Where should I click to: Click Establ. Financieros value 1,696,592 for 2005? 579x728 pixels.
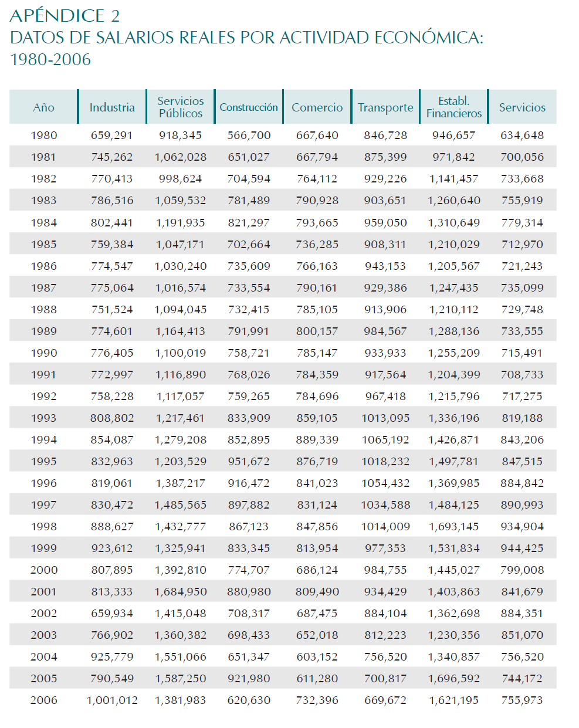454,679
